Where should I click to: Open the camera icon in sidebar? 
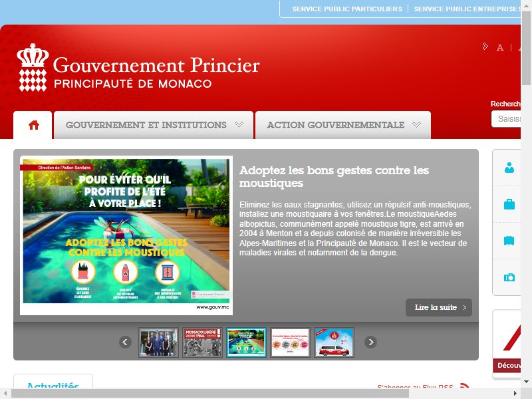point(509,277)
